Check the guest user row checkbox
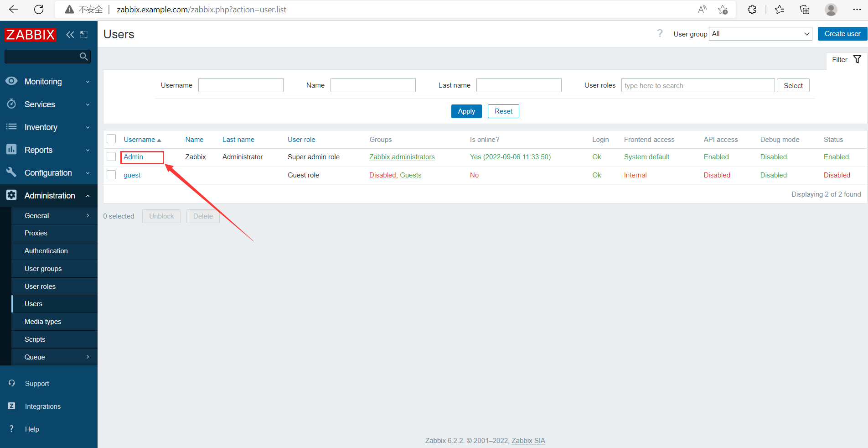 point(111,175)
